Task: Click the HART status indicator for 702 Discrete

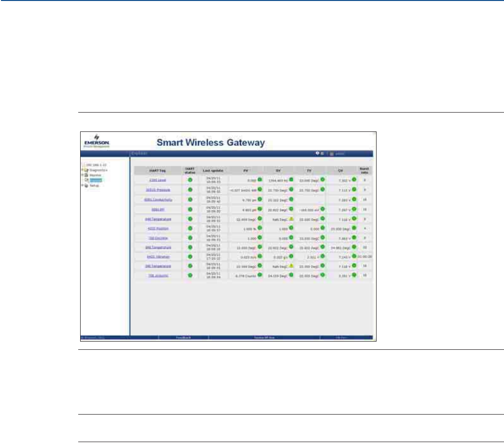Action: (190, 238)
